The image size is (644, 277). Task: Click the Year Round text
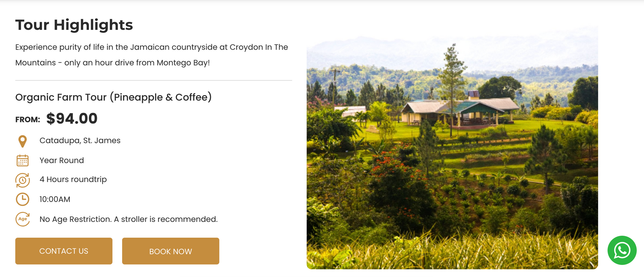click(x=62, y=160)
